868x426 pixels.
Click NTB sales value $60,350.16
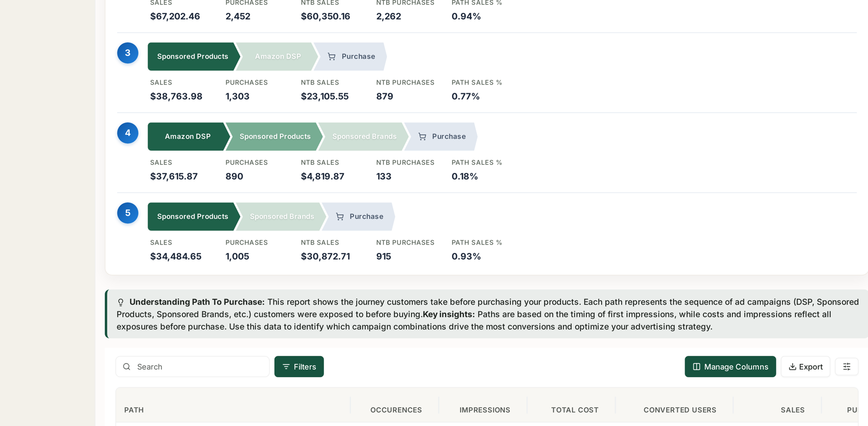point(325,16)
